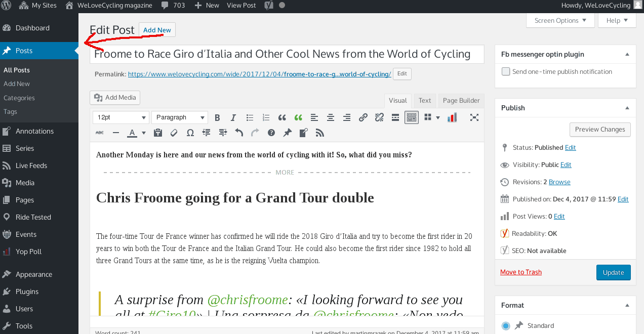Click Add New button beside Edit Post
Screen dimensions: 644x334
pyautogui.click(x=157, y=30)
